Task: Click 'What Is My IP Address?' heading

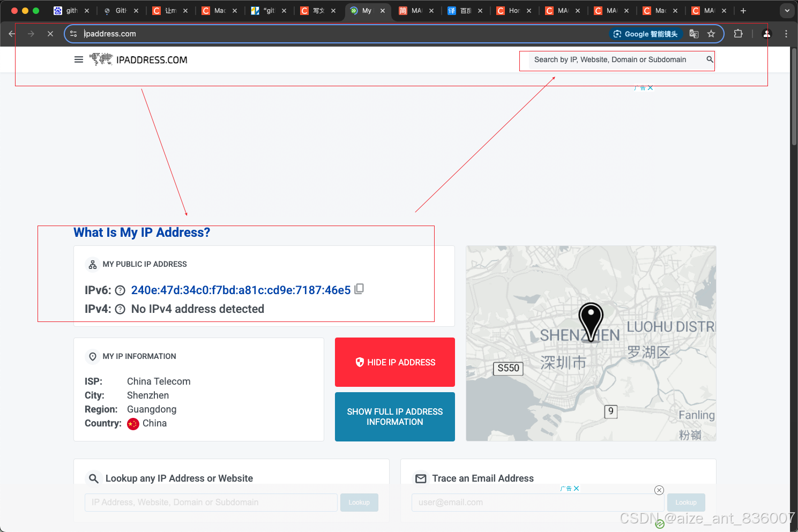Action: (x=142, y=233)
